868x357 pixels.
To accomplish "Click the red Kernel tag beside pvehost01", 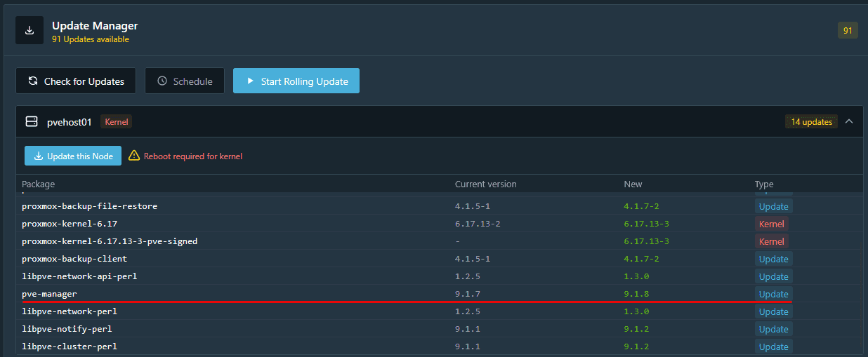I will 117,121.
